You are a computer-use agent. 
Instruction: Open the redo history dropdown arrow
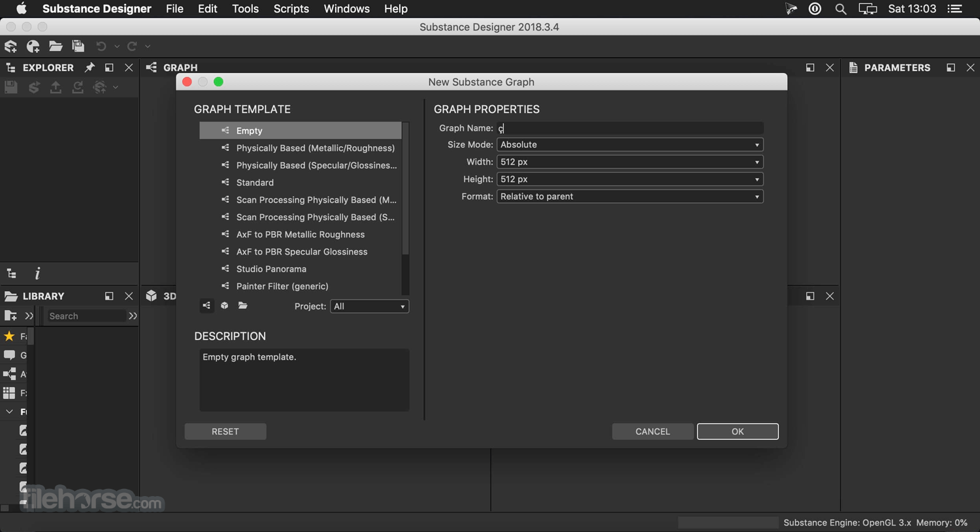pos(148,47)
